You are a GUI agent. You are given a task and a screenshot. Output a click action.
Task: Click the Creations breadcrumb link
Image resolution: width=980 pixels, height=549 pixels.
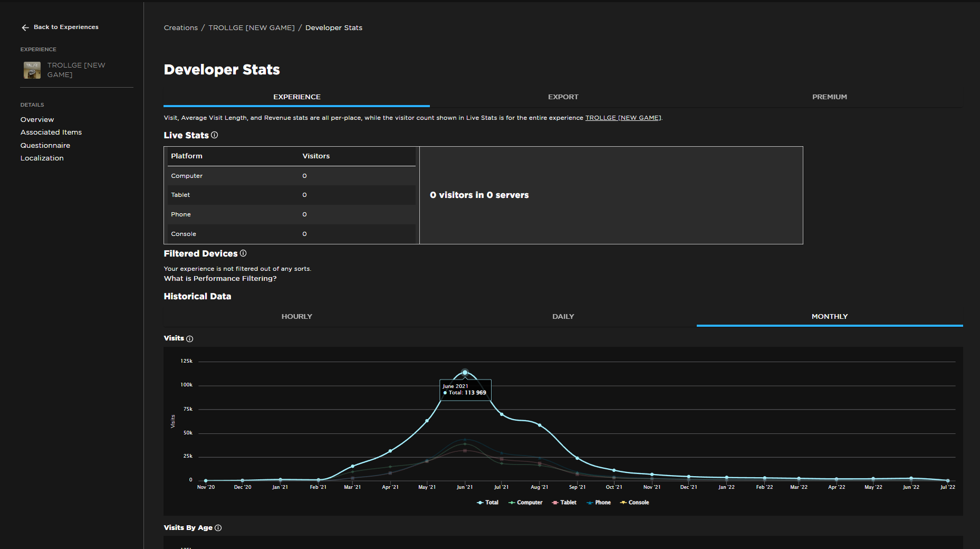tap(181, 28)
